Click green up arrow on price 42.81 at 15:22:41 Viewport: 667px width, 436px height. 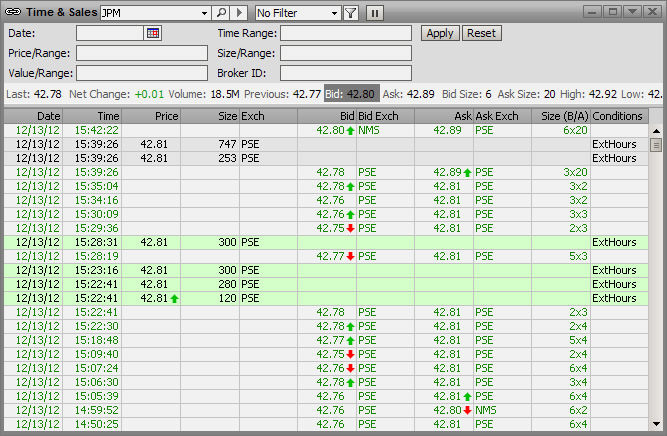pos(174,299)
